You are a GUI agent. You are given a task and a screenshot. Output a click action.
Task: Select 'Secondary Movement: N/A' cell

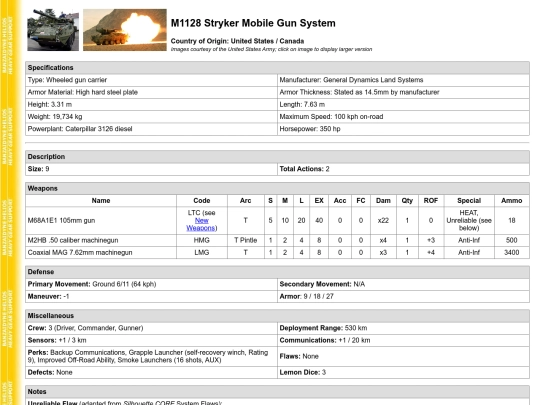coord(403,284)
